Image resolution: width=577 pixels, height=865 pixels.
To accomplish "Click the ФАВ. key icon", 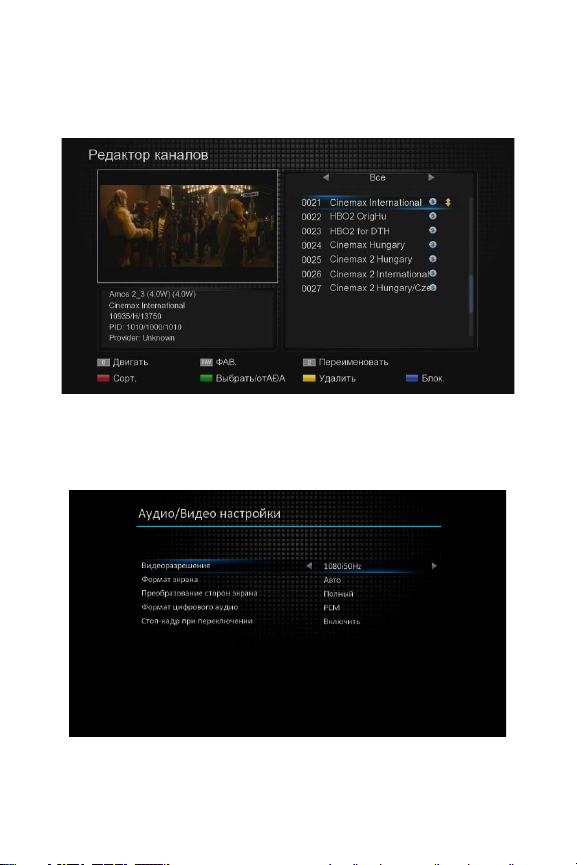I will coord(206,362).
